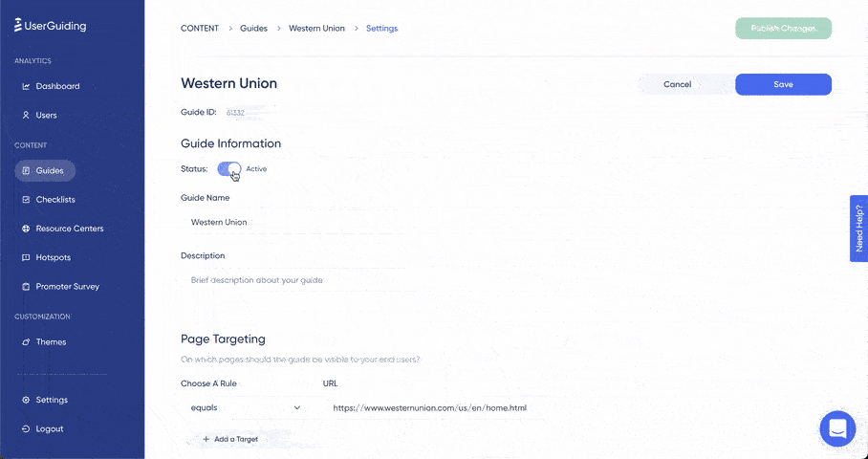Screen dimensions: 868x459
Task: Click the Active status label
Action: point(256,169)
